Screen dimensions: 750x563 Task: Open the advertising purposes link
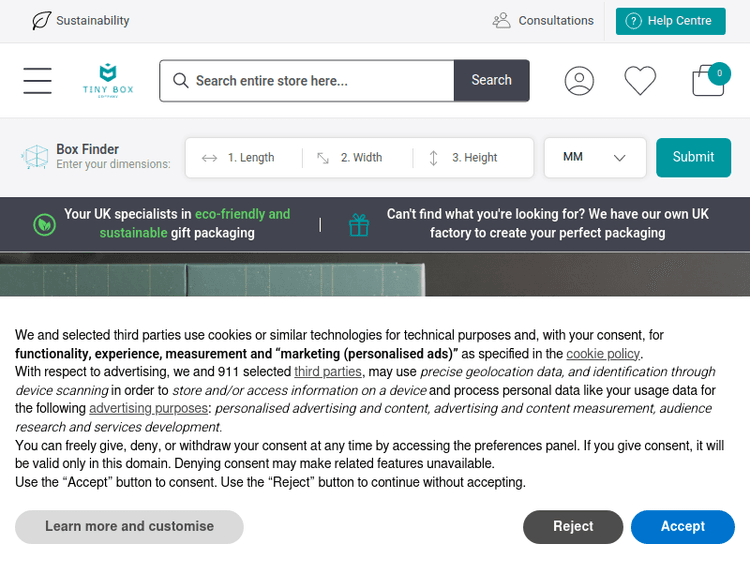[x=150, y=408]
